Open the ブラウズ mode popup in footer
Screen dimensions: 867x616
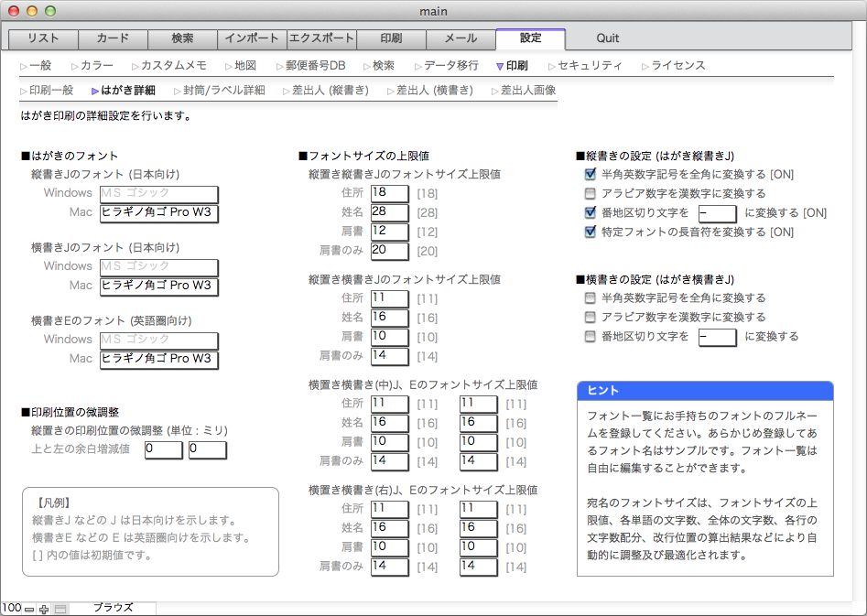coord(113,608)
